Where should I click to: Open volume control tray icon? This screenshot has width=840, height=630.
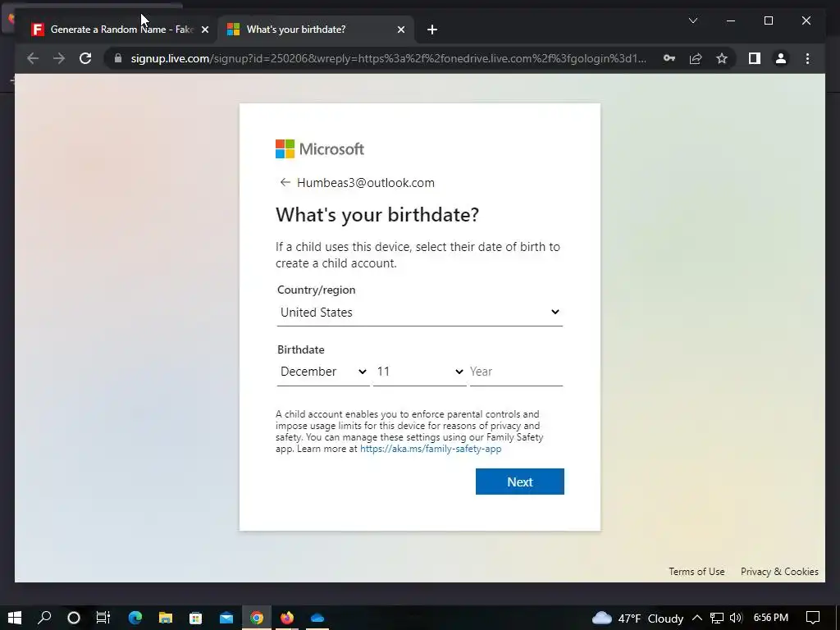pos(736,618)
